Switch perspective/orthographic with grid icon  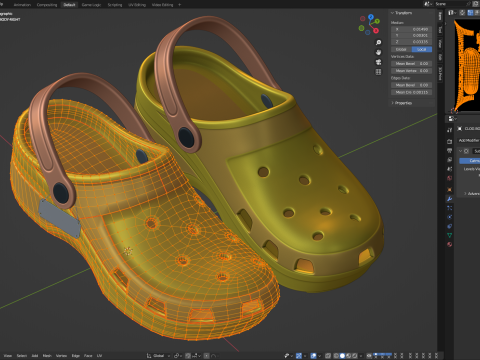(x=378, y=72)
